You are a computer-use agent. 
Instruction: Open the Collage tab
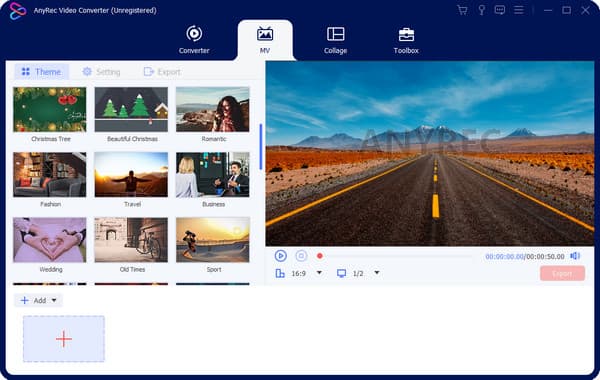click(335, 40)
